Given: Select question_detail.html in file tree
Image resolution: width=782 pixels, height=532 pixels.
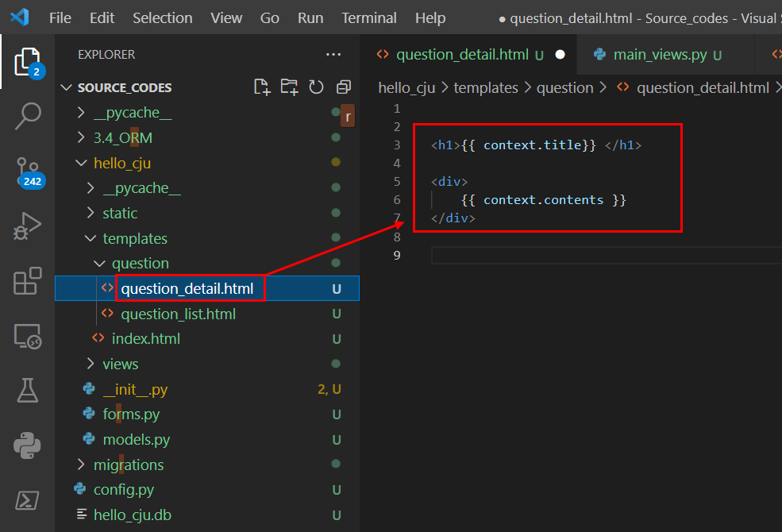Looking at the screenshot, I should [207, 288].
